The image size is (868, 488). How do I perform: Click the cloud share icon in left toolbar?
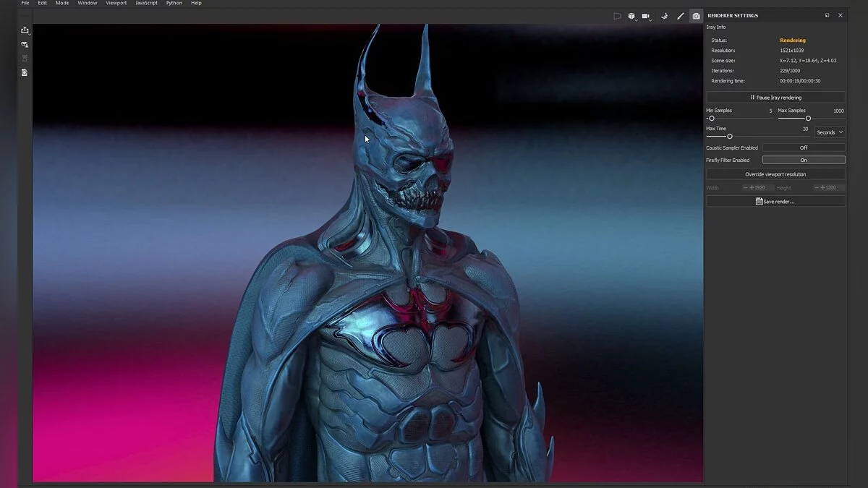(x=25, y=45)
